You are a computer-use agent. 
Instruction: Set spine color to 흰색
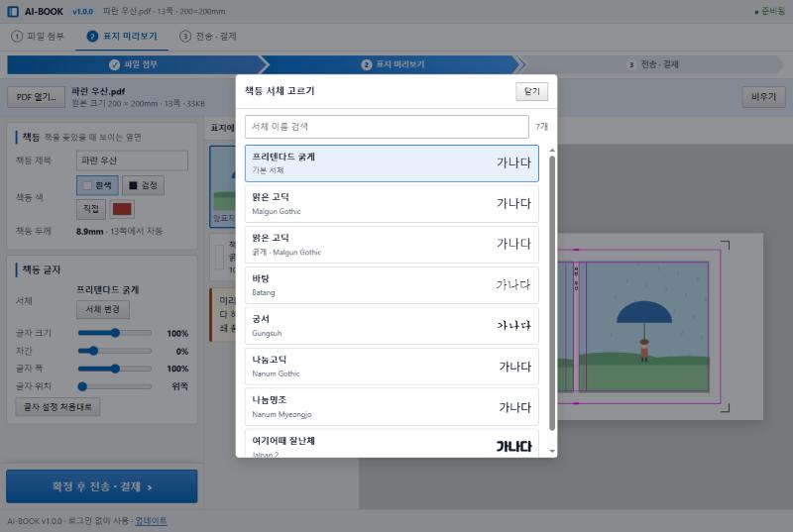pyautogui.click(x=97, y=185)
